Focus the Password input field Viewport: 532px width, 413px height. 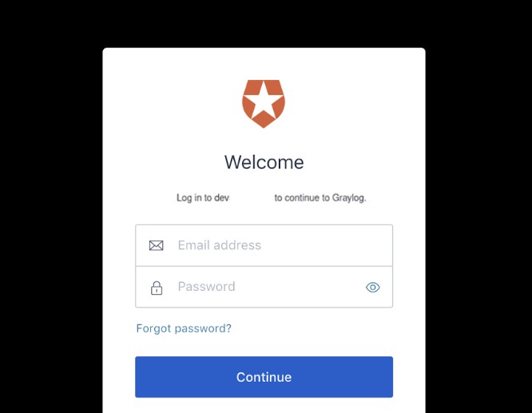tap(264, 287)
